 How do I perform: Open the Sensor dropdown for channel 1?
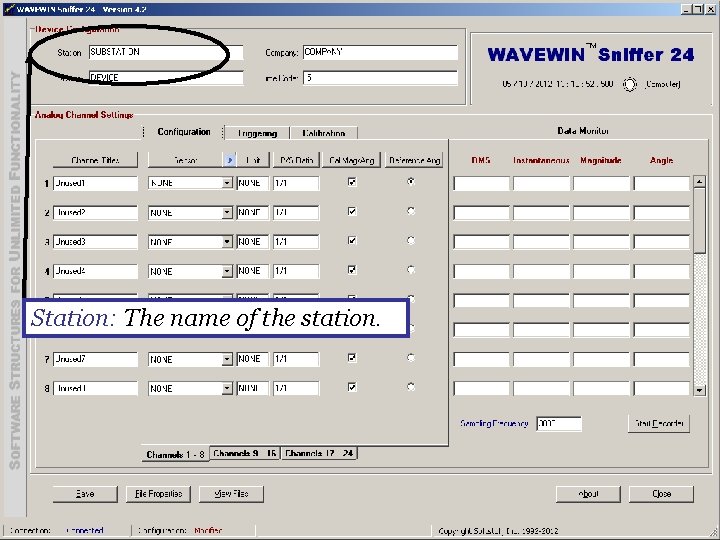227,183
